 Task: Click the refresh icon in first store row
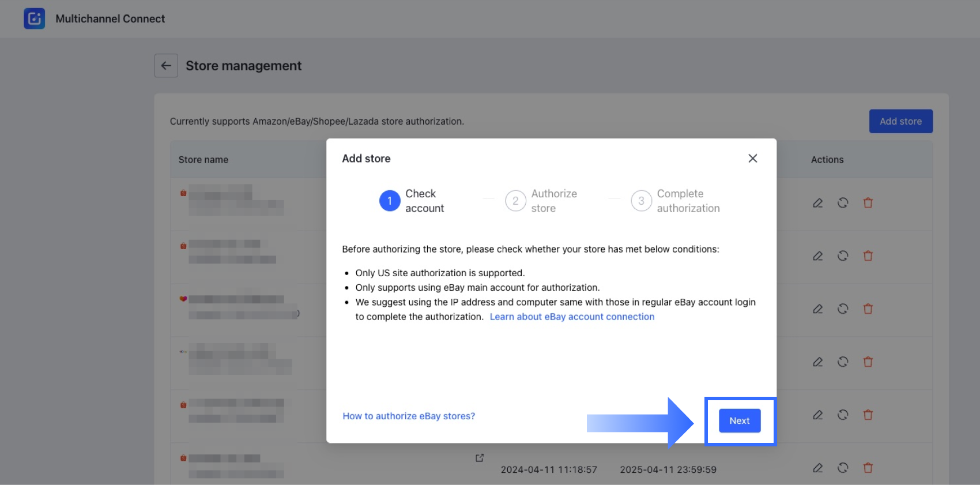(843, 203)
